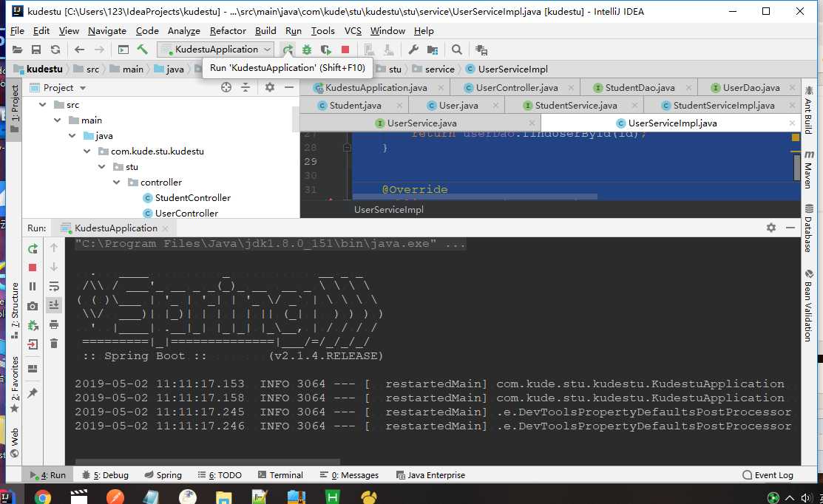
Task: Print console output using printer icon
Action: 53,324
